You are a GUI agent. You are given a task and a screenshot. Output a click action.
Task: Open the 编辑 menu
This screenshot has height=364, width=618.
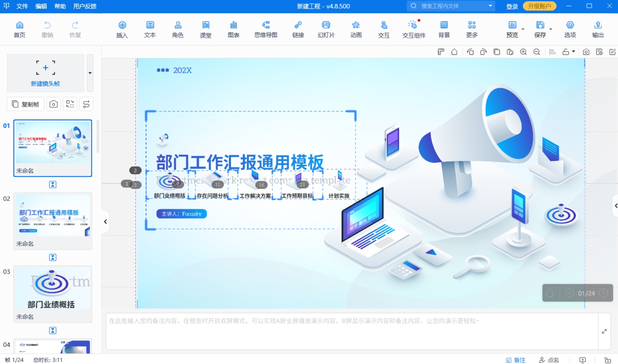[41, 6]
